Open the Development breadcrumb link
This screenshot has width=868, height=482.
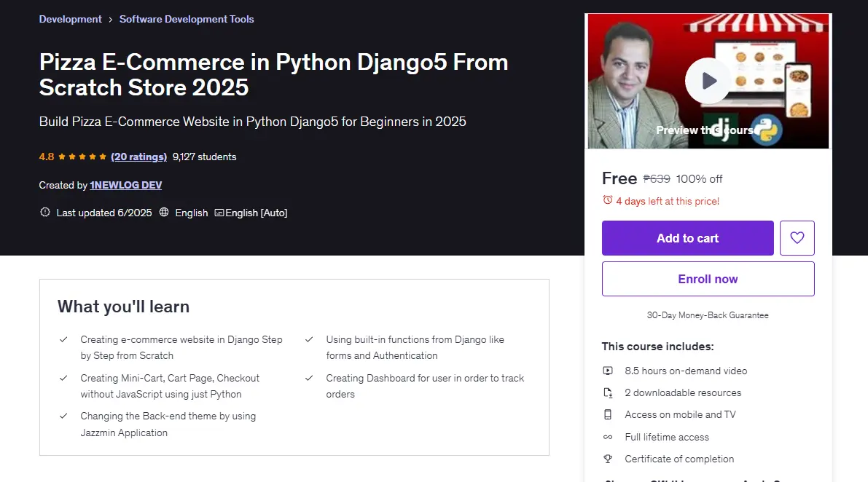[70, 20]
